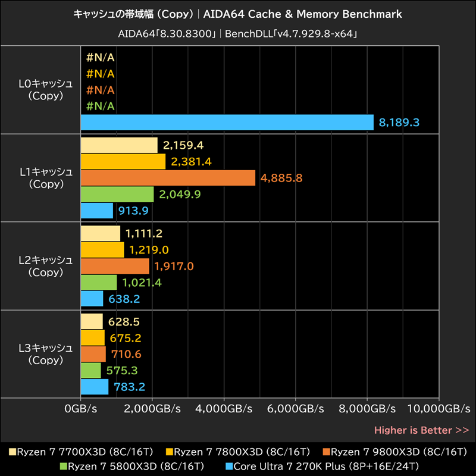
Task: Select the 2,381.4 L1 cache bar
Action: tap(123, 161)
